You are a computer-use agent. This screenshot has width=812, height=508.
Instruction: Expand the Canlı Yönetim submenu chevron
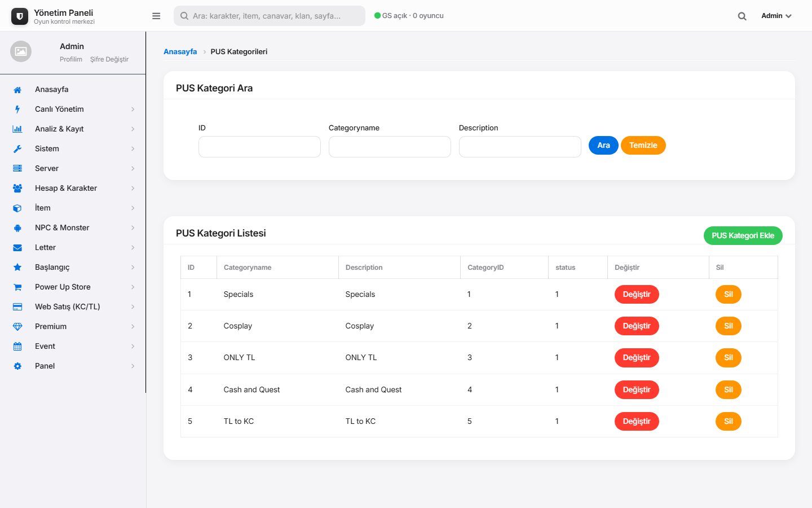coord(133,110)
